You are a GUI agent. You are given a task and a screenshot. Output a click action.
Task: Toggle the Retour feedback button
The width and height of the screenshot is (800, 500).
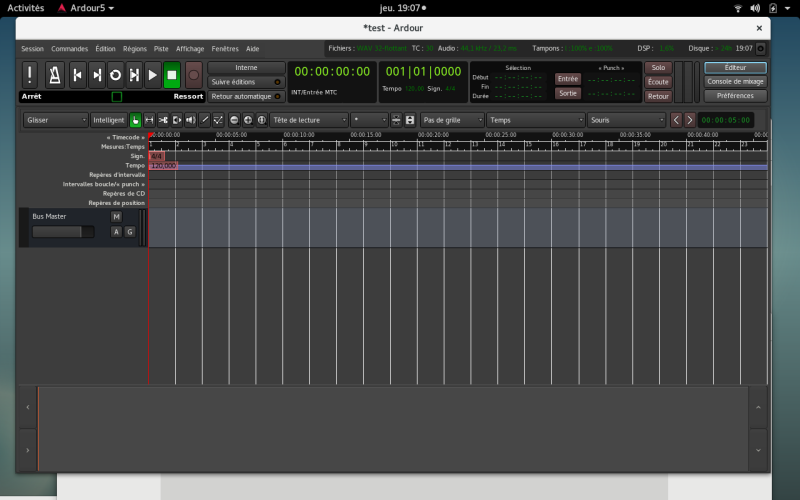point(658,96)
